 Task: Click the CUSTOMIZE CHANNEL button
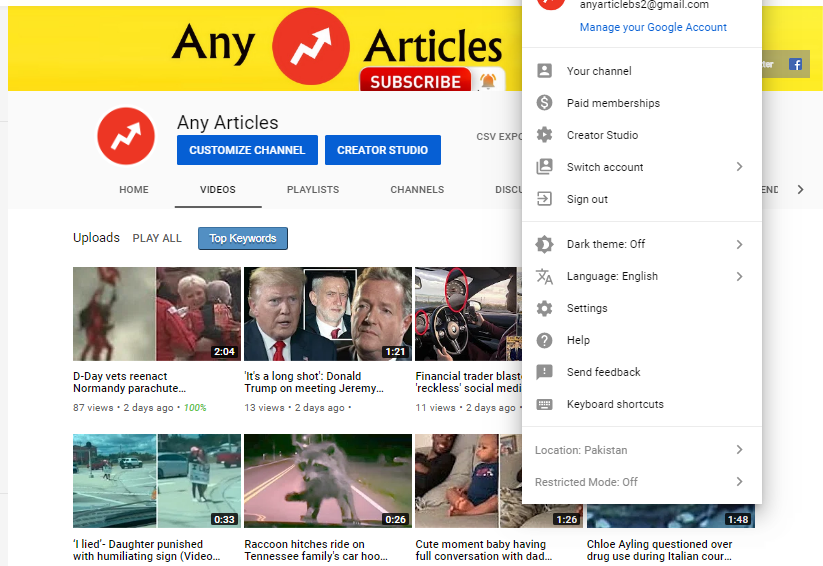(x=247, y=150)
